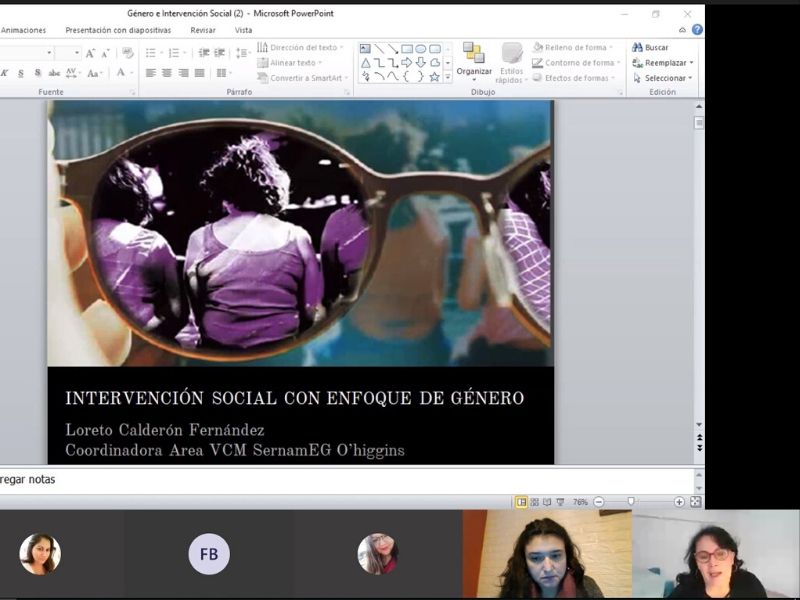This screenshot has width=800, height=600.
Task: Apply font color with the A icon
Action: tap(120, 72)
